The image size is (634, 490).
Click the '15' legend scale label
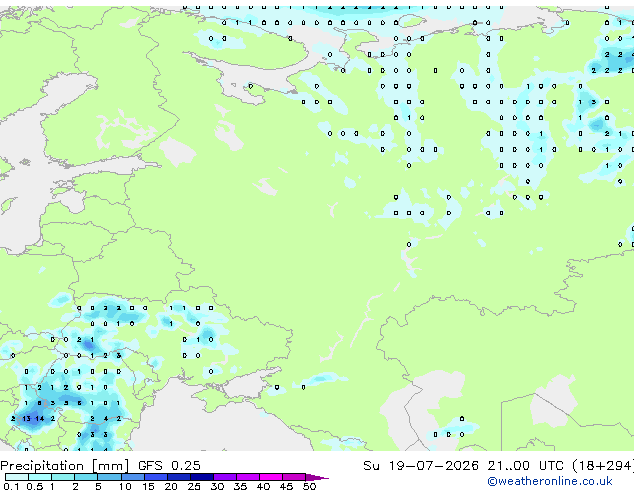click(148, 486)
